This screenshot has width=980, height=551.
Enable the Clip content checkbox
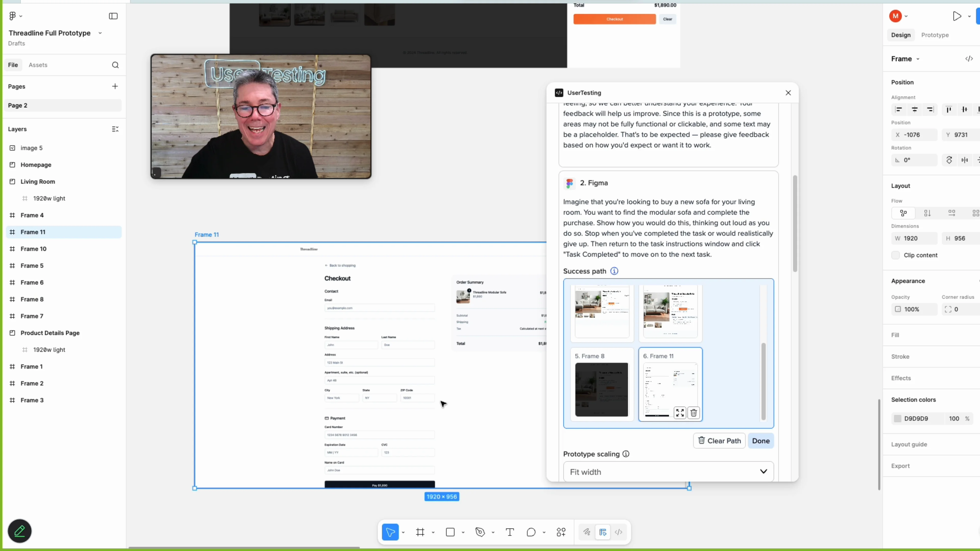[x=896, y=255]
